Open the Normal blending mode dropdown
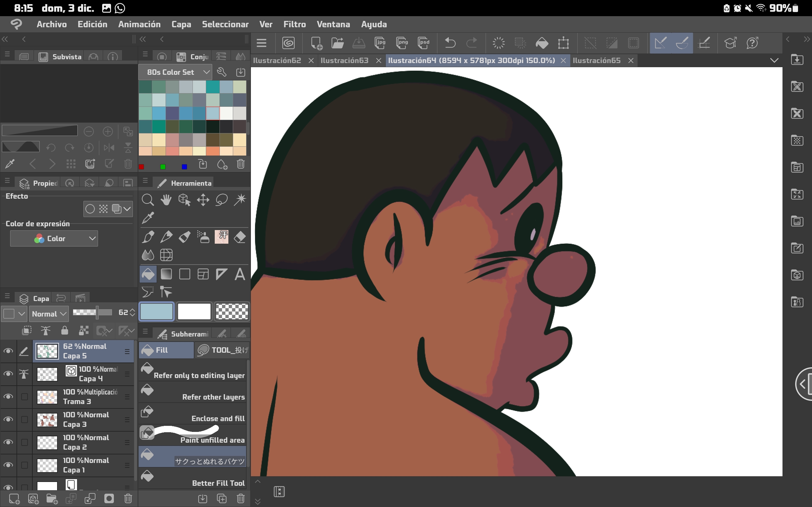Viewport: 812px width, 507px height. (x=49, y=314)
